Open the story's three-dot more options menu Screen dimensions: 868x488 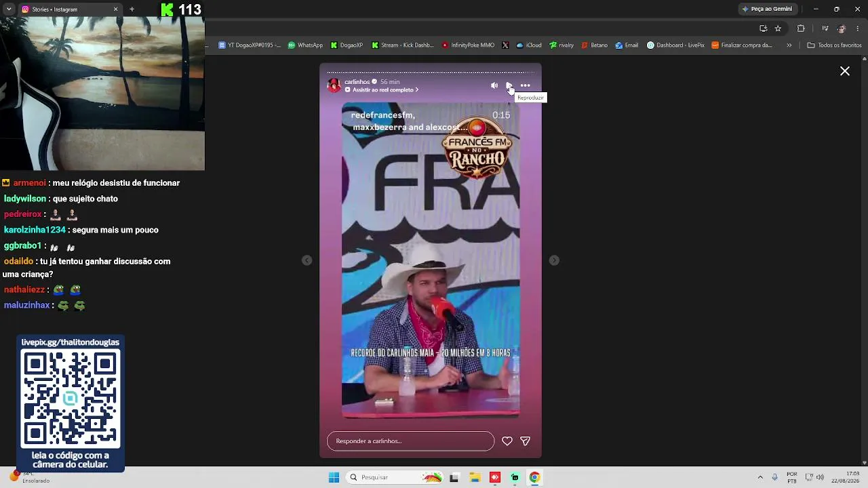click(x=525, y=85)
